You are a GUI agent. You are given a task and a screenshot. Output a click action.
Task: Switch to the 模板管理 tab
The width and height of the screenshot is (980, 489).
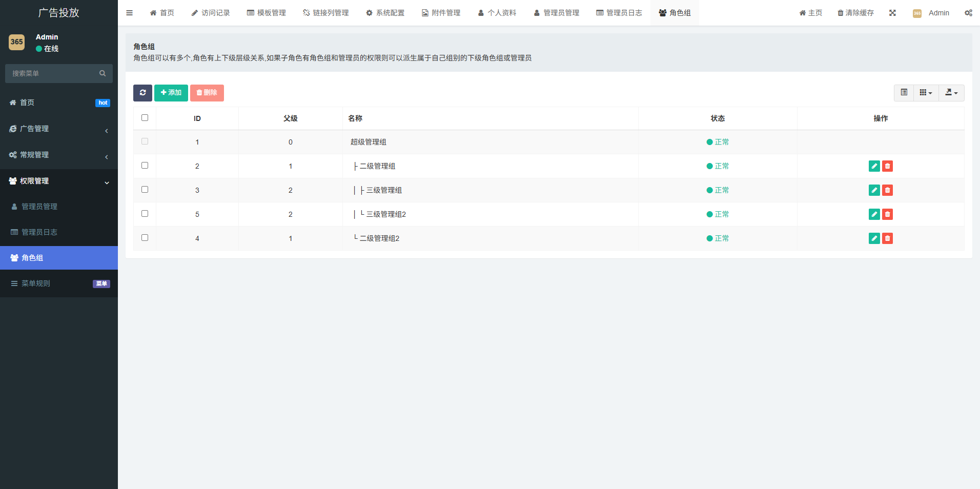pos(266,12)
